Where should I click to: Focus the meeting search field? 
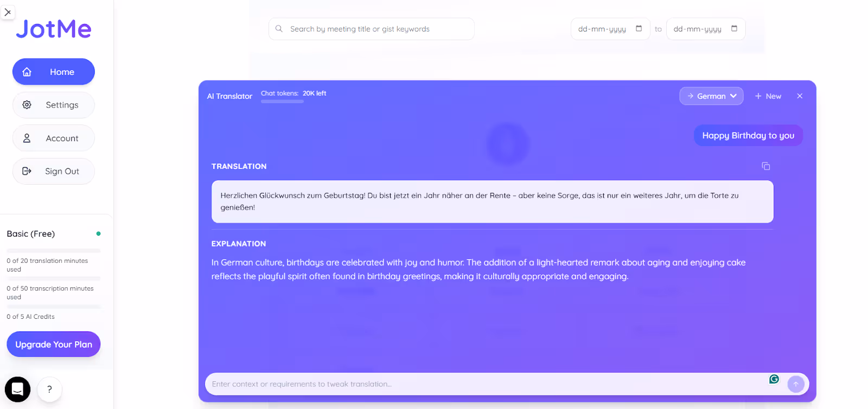click(372, 29)
